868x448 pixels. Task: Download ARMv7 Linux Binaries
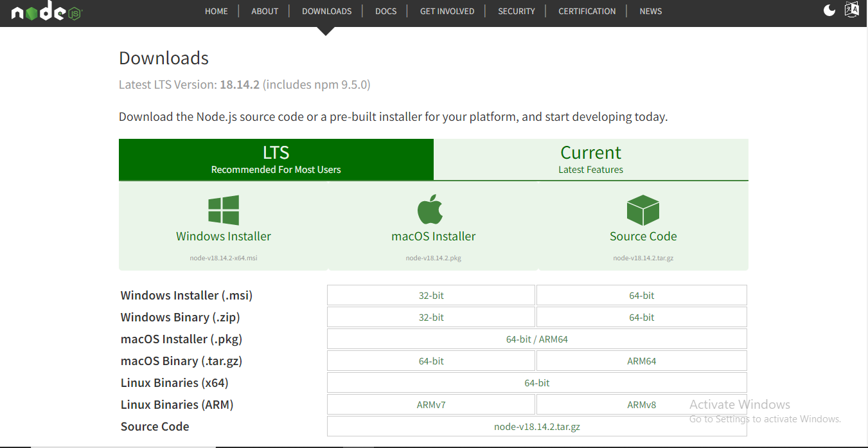[x=431, y=404]
